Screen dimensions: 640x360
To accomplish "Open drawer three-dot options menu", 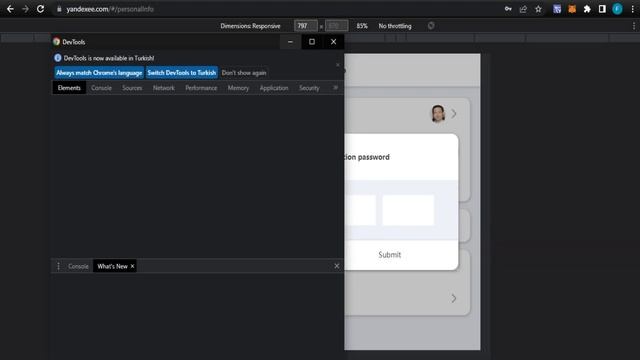I will click(x=58, y=266).
